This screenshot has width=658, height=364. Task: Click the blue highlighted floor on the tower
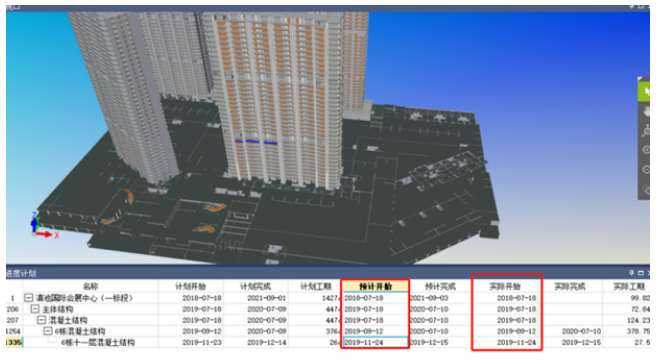256,142
